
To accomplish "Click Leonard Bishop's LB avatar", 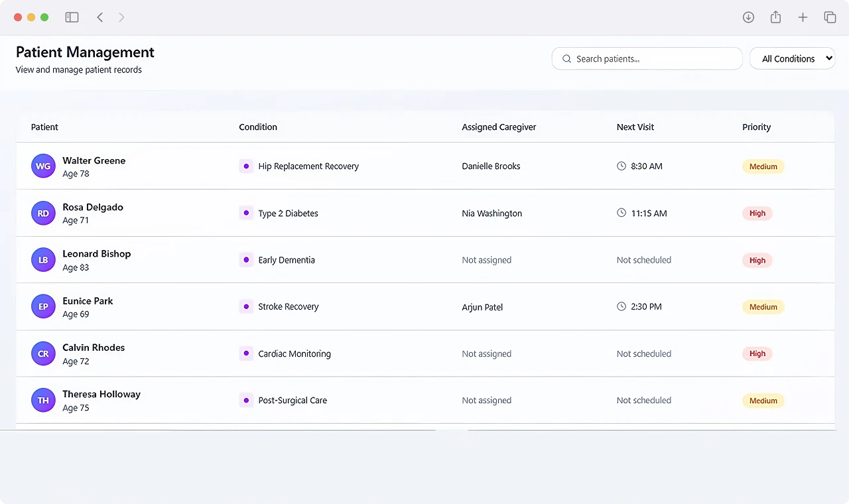I will [x=43, y=260].
